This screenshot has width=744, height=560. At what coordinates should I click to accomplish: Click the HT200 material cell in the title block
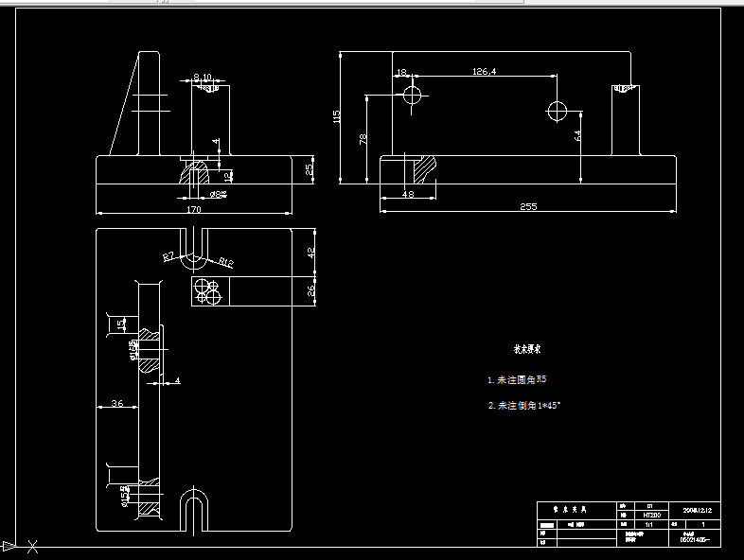tap(651, 515)
